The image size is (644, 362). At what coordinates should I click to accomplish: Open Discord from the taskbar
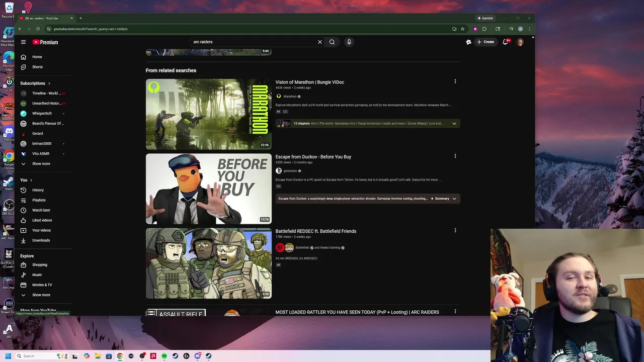coord(197,356)
